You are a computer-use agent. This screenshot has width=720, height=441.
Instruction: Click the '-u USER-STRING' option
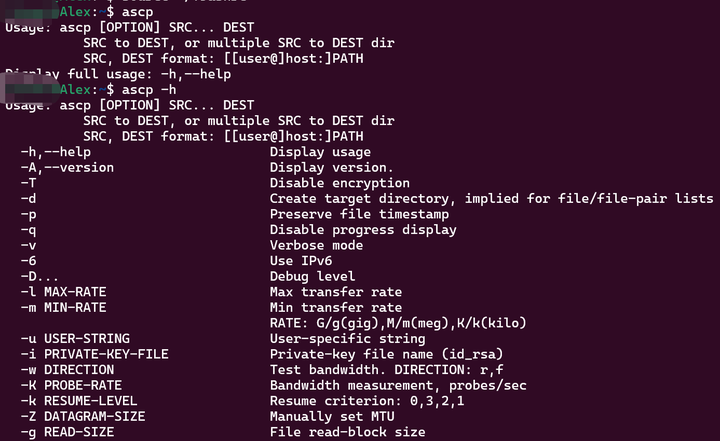[x=75, y=339]
